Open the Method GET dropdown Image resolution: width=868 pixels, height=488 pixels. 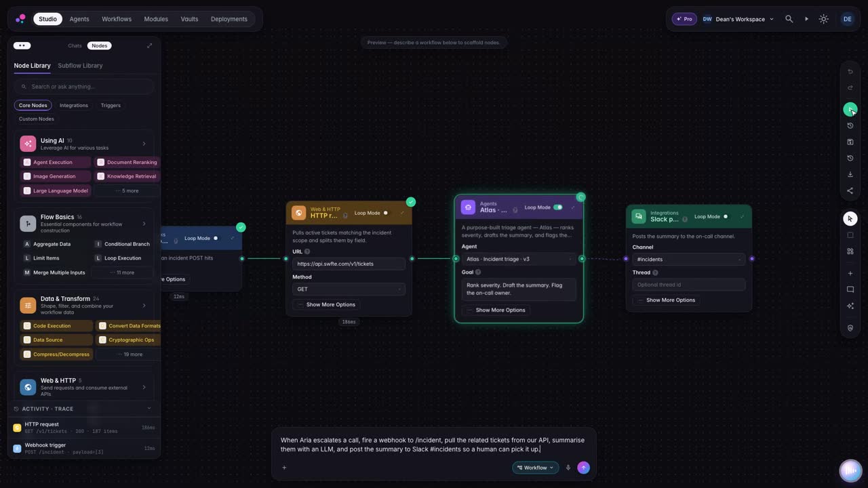pos(349,289)
